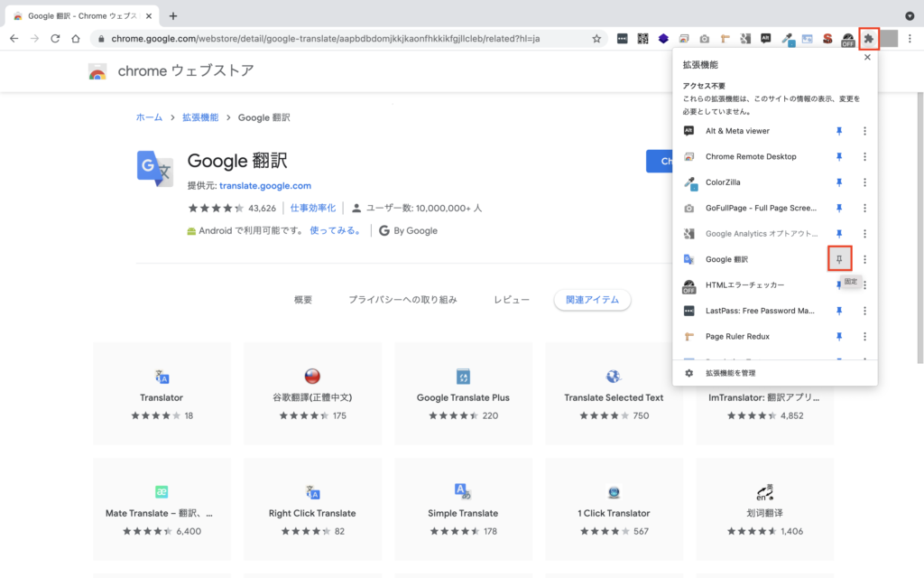The image size is (924, 578).
Task: Click the Google 翻訳 extension logo on the page
Action: pyautogui.click(x=155, y=168)
